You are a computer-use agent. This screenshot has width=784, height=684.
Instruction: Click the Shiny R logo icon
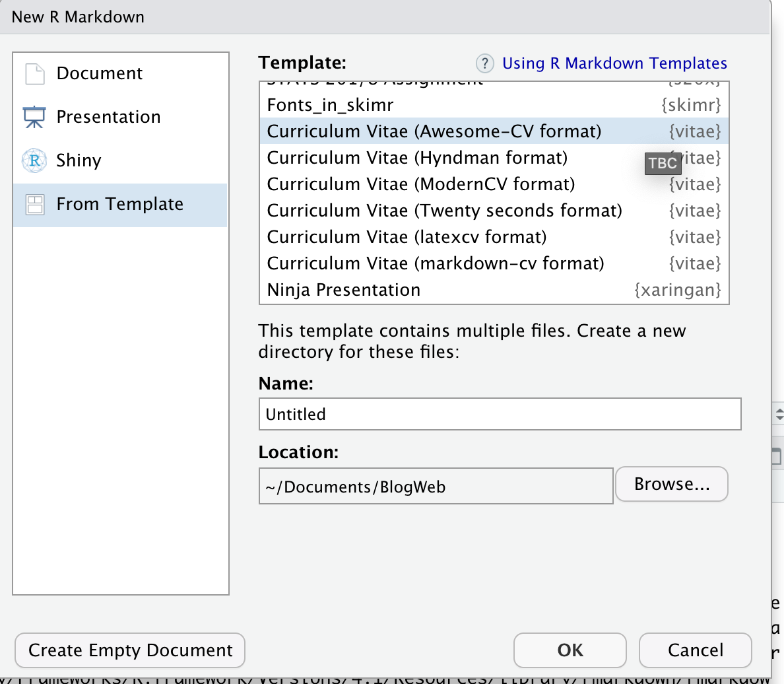[34, 160]
